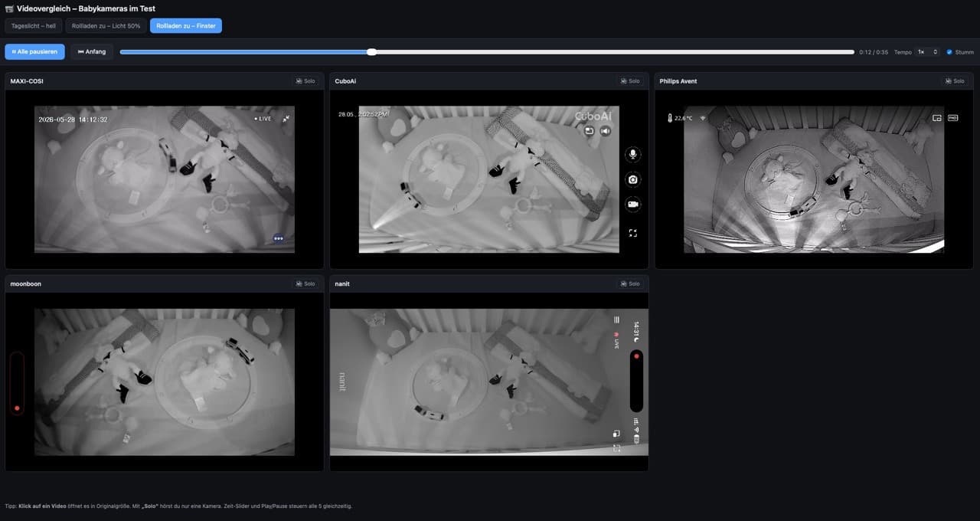Open the 'Rollladen zu – Finster' tab
980x521 pixels.
click(x=186, y=26)
